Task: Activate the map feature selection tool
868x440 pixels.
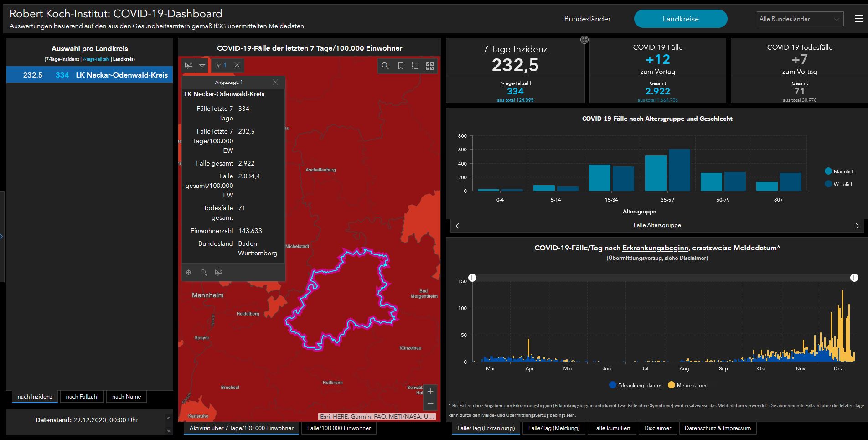Action: (188, 66)
